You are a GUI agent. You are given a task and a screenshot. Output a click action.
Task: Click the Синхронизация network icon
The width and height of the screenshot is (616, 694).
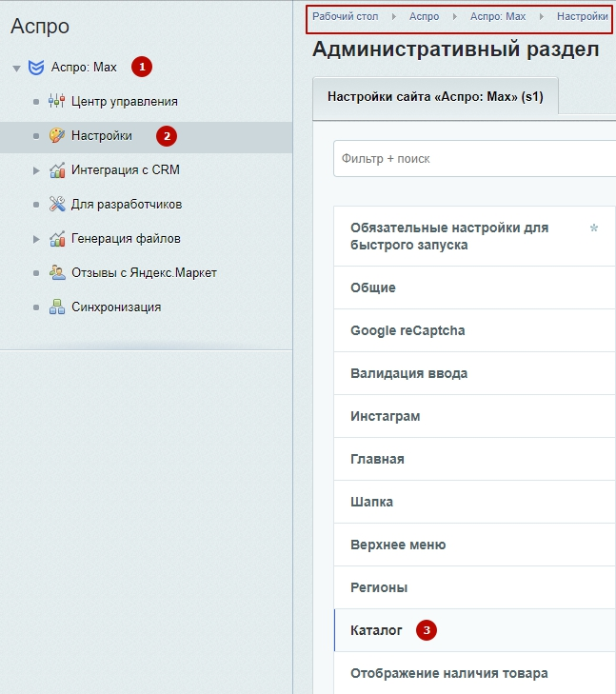tap(57, 307)
